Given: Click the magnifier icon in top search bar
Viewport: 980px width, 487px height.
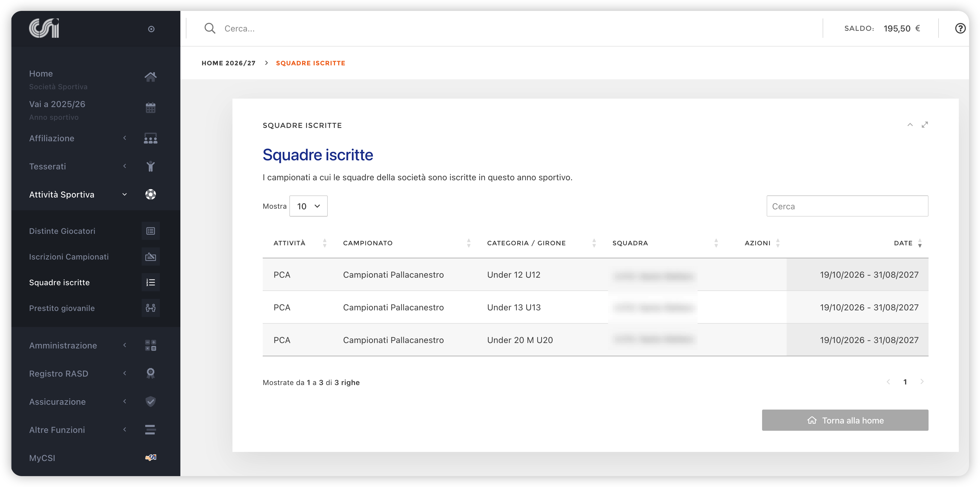Looking at the screenshot, I should [x=210, y=28].
